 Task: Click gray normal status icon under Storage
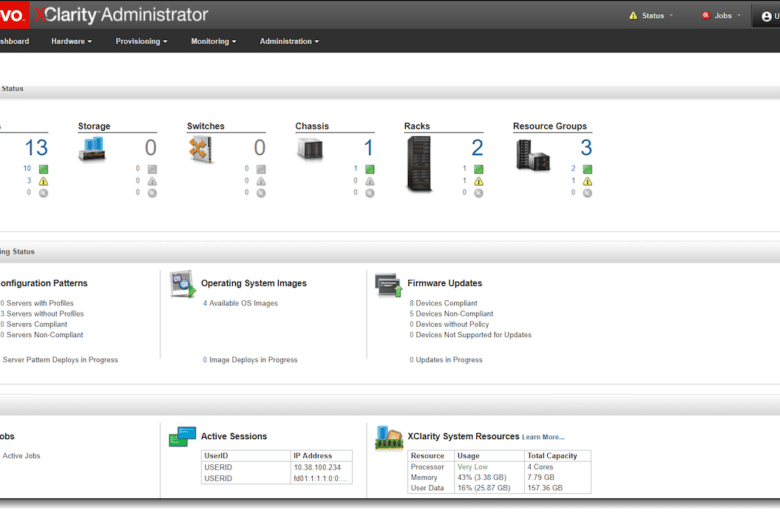(152, 169)
